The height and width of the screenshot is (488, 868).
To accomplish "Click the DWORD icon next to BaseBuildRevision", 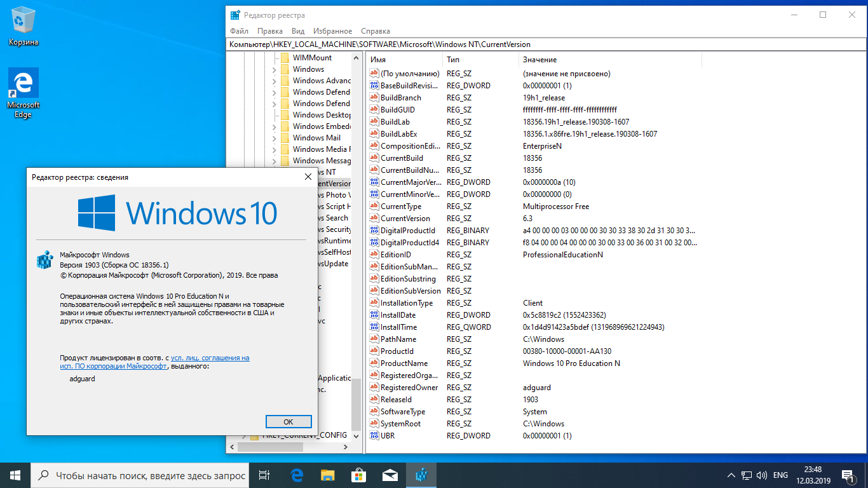I will point(374,86).
